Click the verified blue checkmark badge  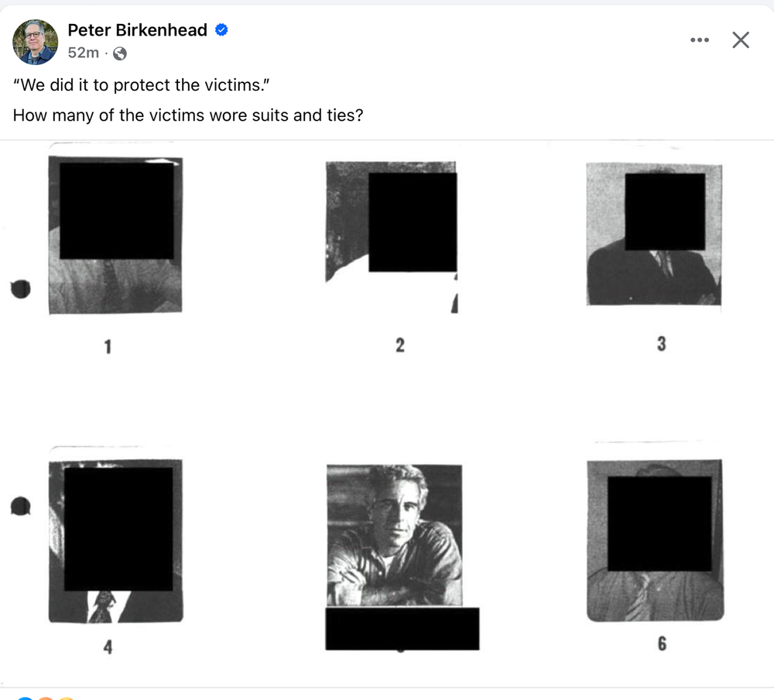[x=220, y=29]
